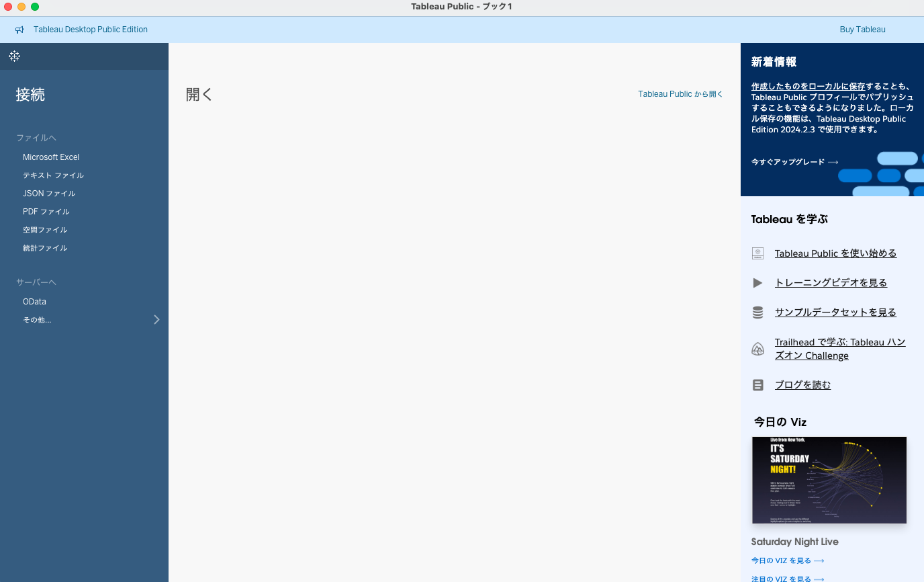
Task: Click the database icon for sample datasets
Action: pos(757,313)
